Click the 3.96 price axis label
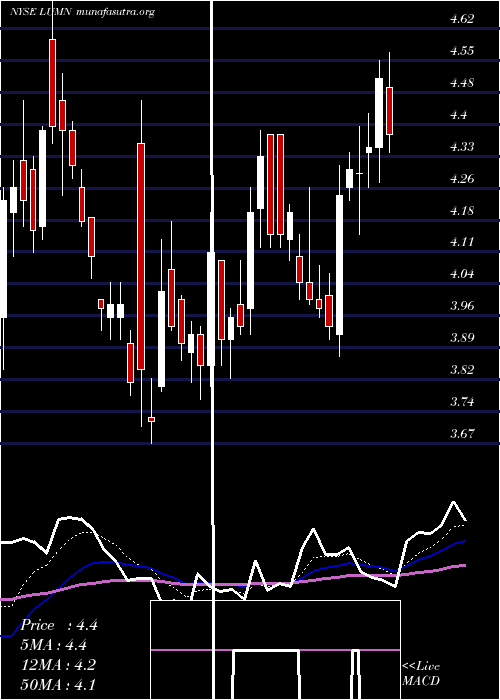Image resolution: width=500 pixels, height=700 pixels. click(461, 306)
